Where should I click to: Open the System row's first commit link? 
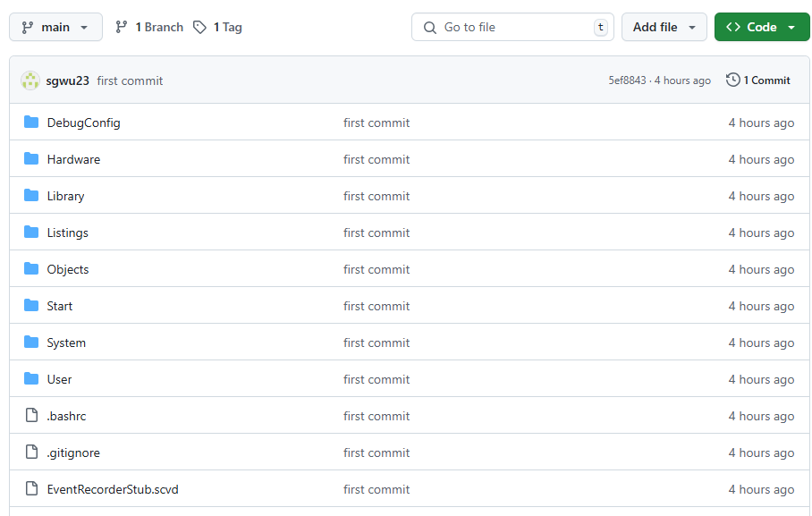pyautogui.click(x=376, y=343)
